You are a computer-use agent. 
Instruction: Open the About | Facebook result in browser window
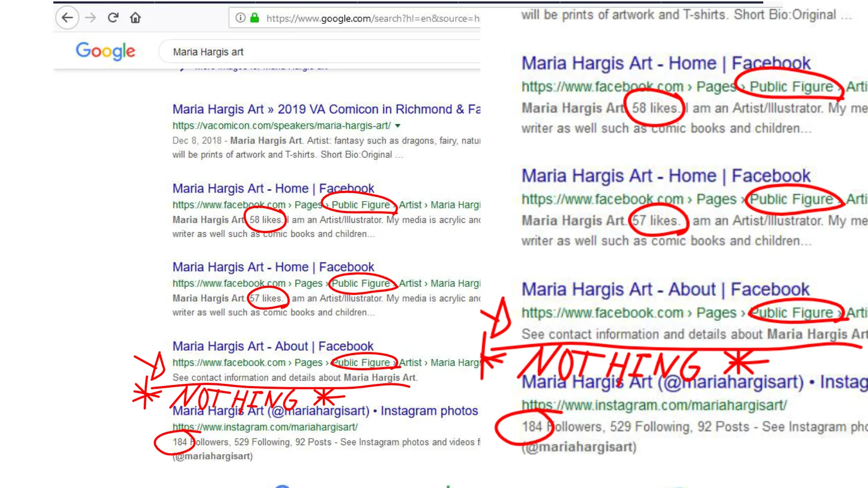(273, 346)
